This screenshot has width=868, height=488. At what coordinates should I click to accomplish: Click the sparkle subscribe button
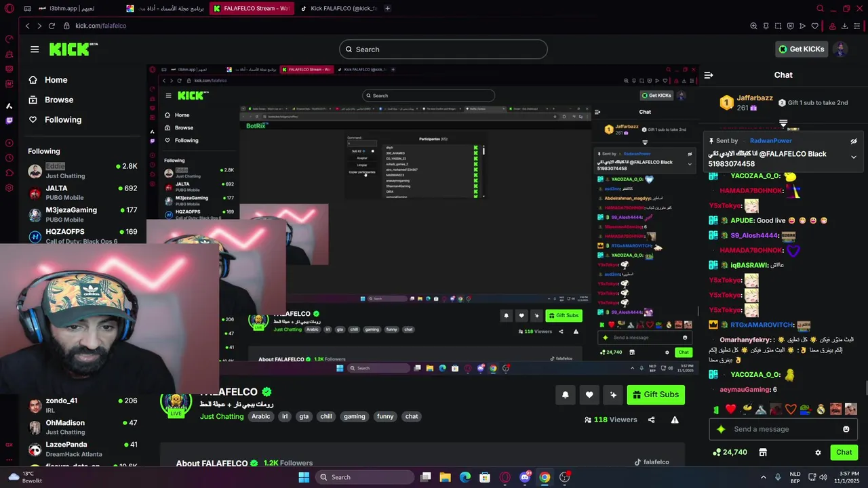point(613,395)
